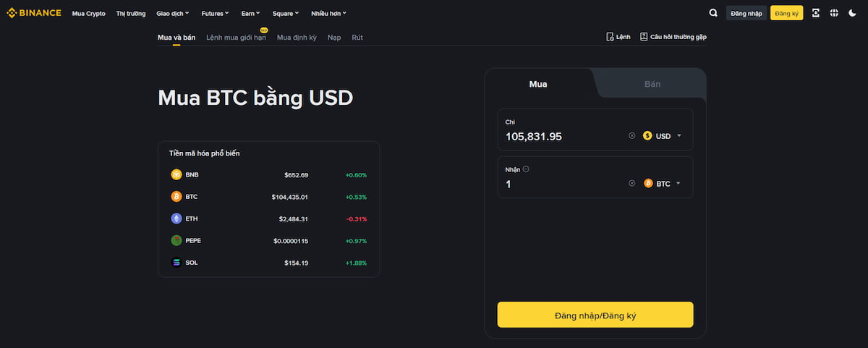Viewport: 868px width, 348px height.
Task: Click the Tiền mã hóa phổ biến heading
Action: [x=205, y=153]
